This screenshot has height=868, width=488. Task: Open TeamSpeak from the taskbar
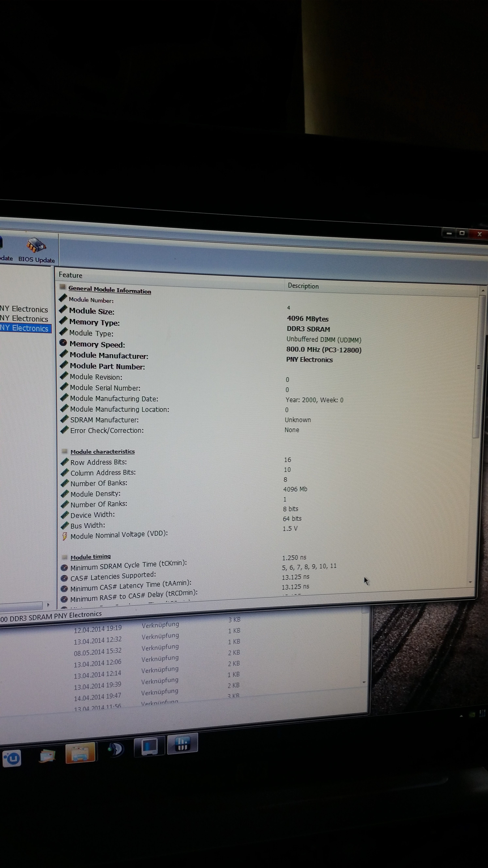115,749
